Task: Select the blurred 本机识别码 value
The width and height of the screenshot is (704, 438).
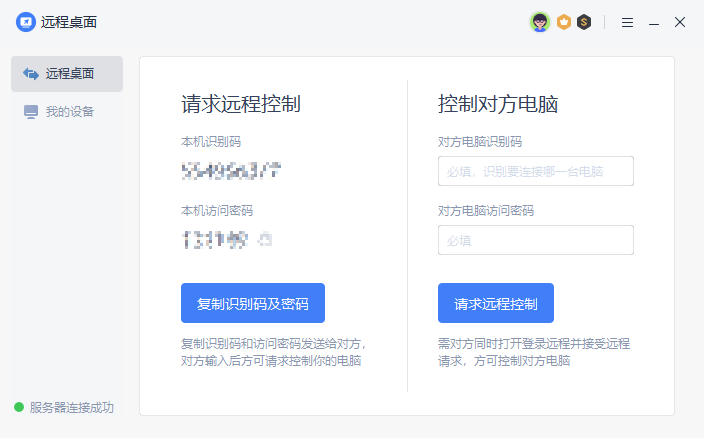Action: pyautogui.click(x=231, y=171)
